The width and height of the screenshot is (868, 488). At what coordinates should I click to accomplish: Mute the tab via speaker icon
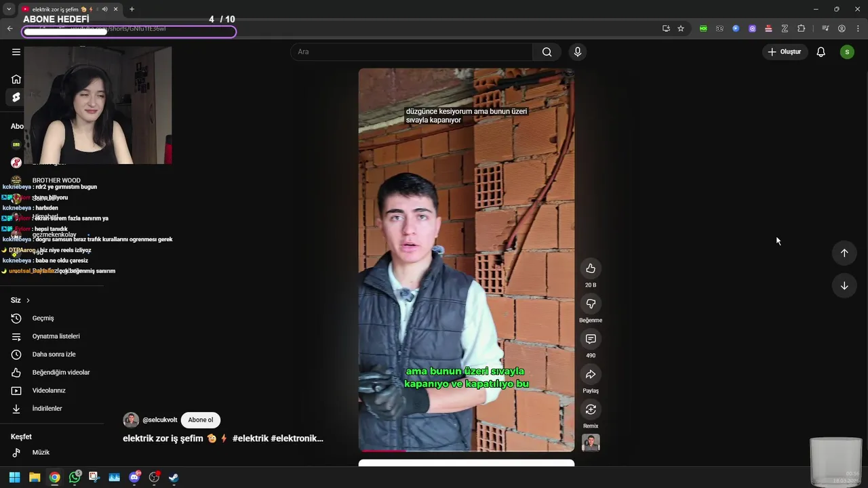click(104, 9)
